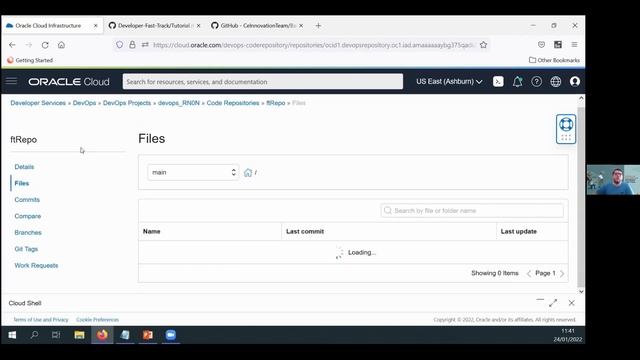Viewport: 640px width, 360px height.
Task: Open the Zoom app in the taskbar
Action: tap(171, 335)
